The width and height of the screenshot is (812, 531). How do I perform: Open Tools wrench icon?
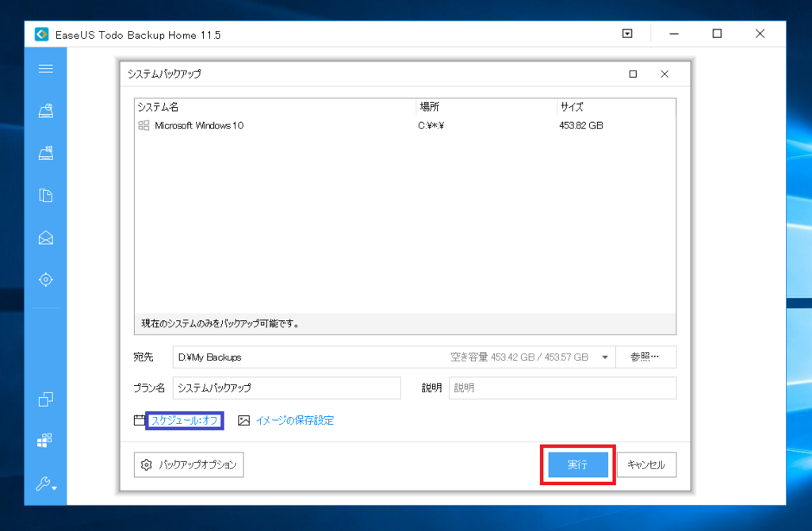coord(45,483)
